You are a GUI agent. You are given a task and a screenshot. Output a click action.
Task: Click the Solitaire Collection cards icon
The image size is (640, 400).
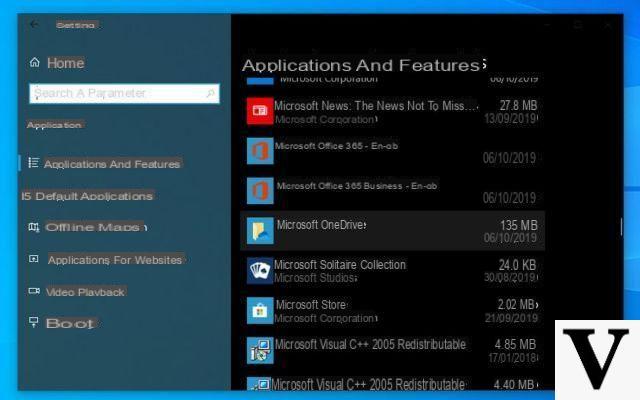260,271
